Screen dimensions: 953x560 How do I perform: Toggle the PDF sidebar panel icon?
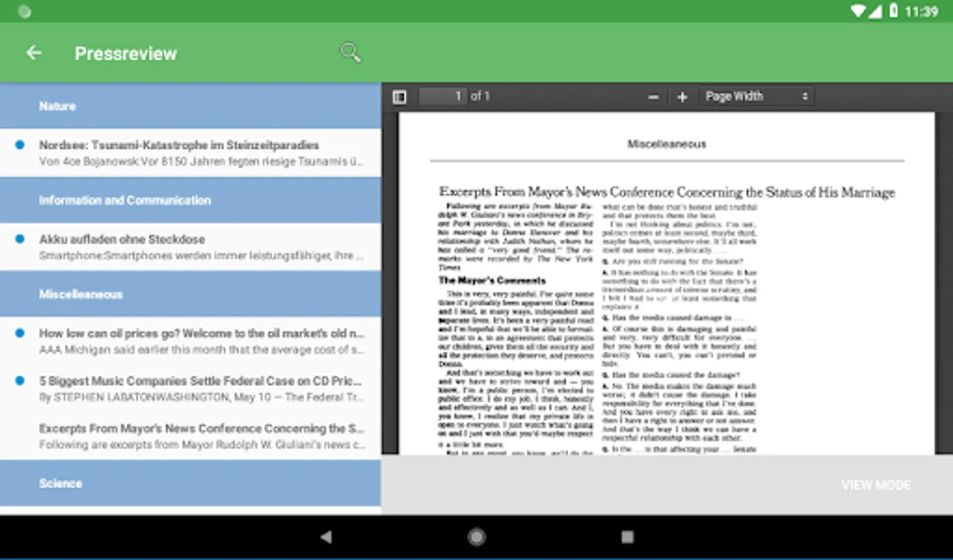pyautogui.click(x=400, y=96)
